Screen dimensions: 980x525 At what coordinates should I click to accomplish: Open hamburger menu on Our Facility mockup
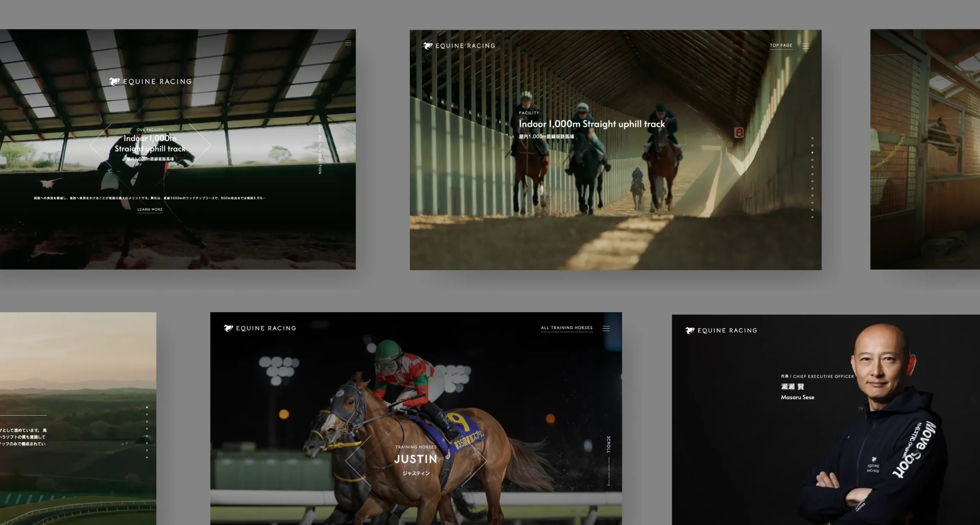coord(348,43)
